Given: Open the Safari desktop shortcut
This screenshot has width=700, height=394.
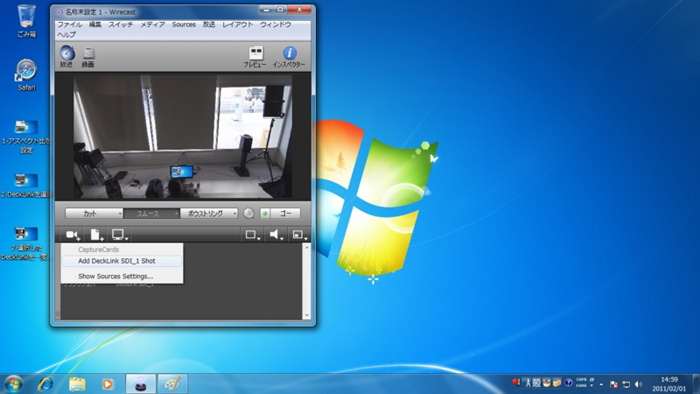Looking at the screenshot, I should coord(26,75).
